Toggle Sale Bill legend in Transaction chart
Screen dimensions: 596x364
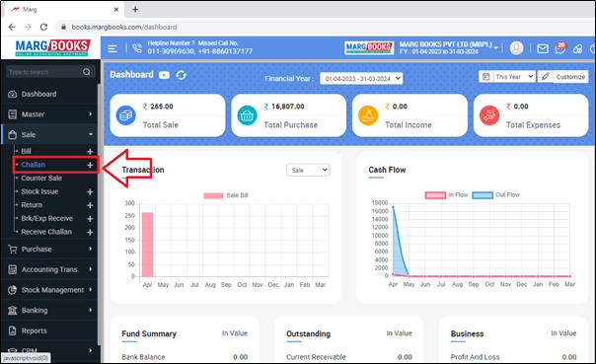[226, 195]
